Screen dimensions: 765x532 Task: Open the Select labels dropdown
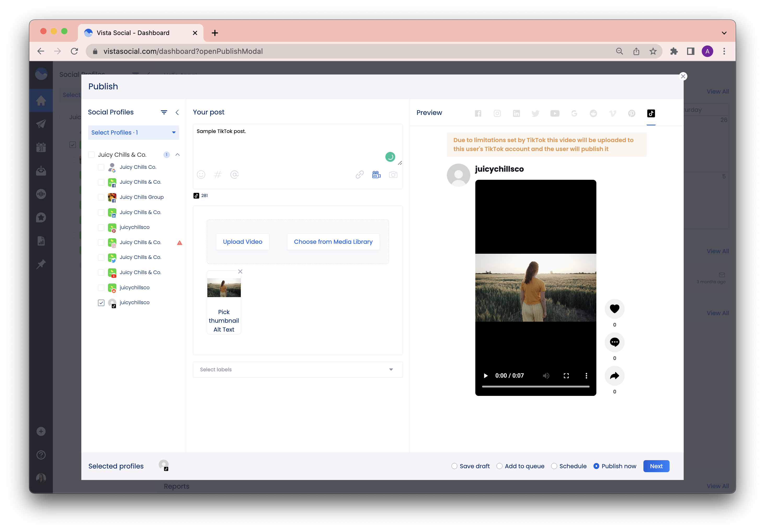click(x=298, y=369)
